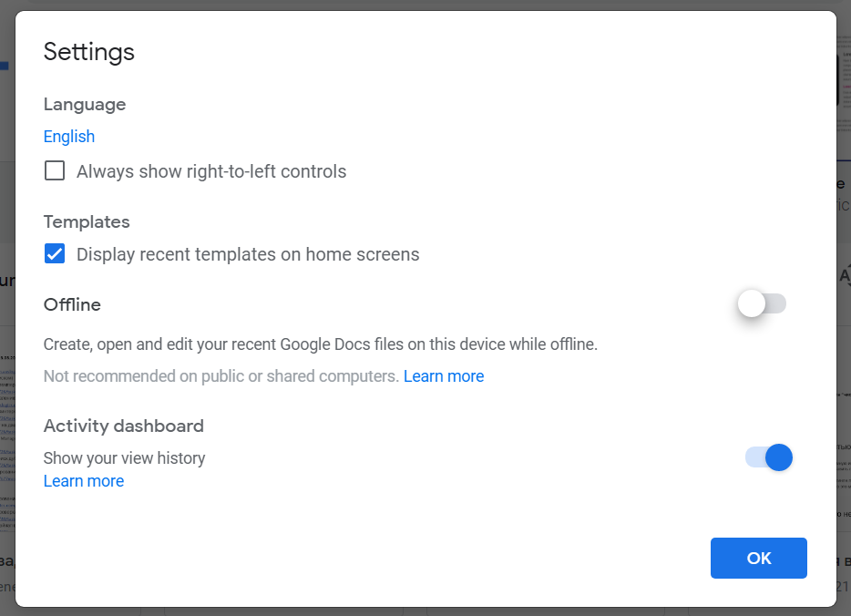The height and width of the screenshot is (616, 851).
Task: Uncheck "Display recent templates on home screens"
Action: coord(54,253)
